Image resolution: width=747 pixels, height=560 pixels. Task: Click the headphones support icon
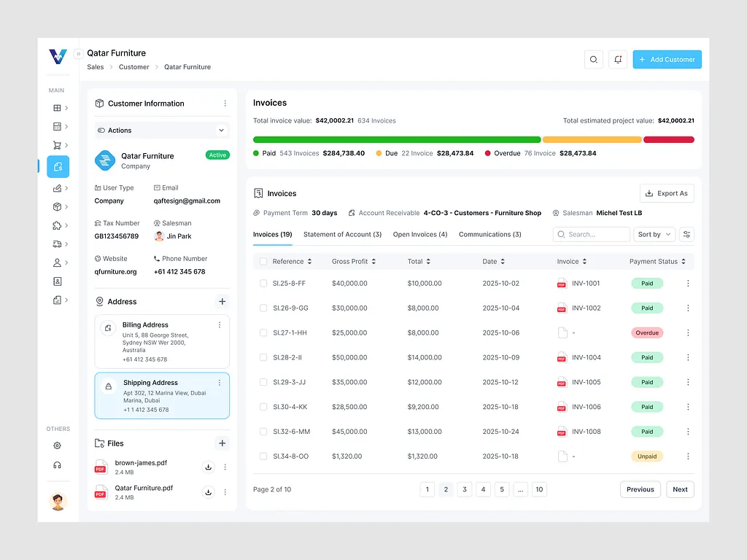[x=58, y=465]
